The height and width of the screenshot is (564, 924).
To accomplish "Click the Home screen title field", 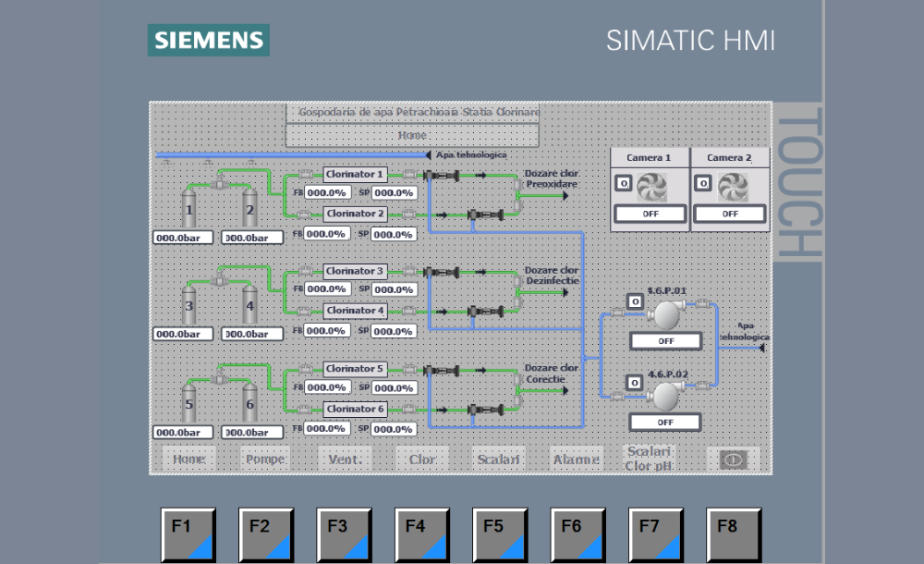I will pos(412,135).
